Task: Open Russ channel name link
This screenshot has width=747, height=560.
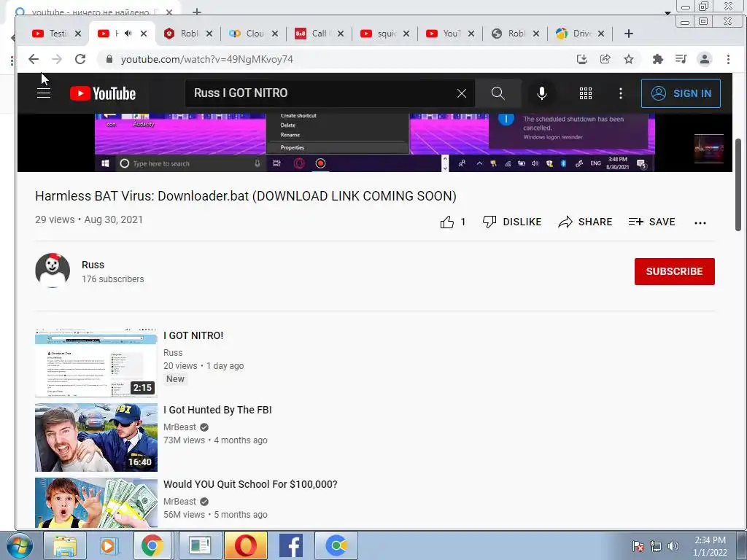Action: [x=93, y=265]
